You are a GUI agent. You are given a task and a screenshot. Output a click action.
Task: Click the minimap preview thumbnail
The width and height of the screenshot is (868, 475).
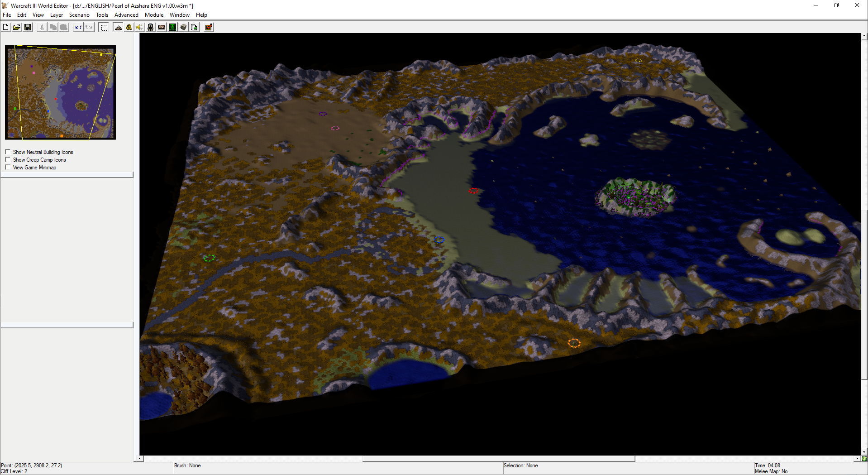click(60, 92)
